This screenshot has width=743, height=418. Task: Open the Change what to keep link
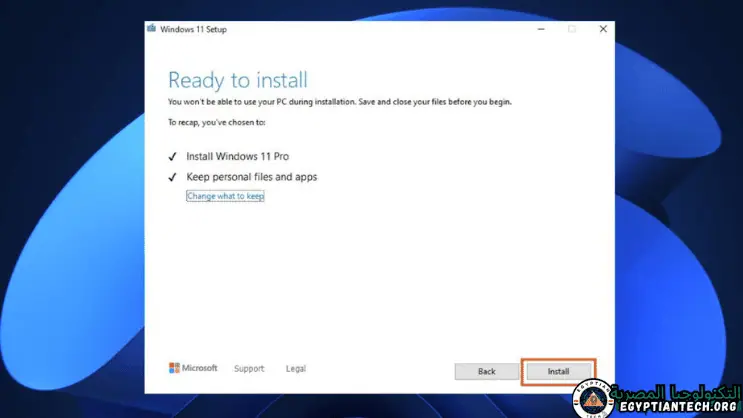point(225,196)
